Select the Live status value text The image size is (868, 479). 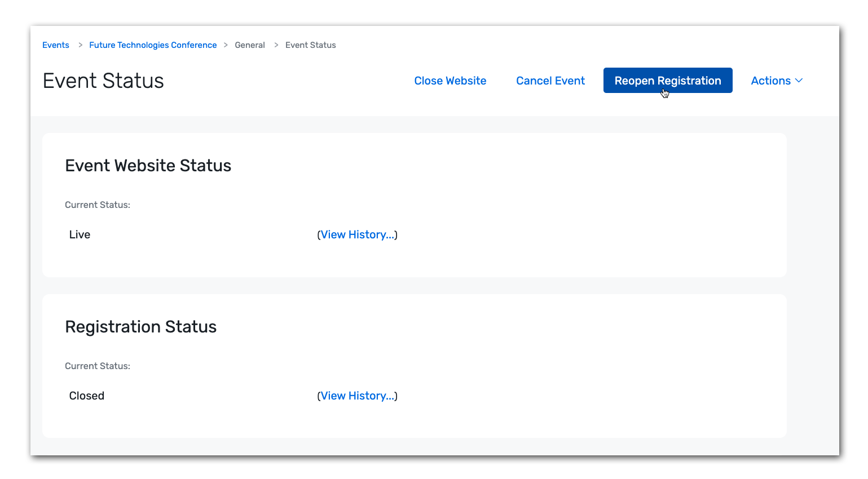80,235
